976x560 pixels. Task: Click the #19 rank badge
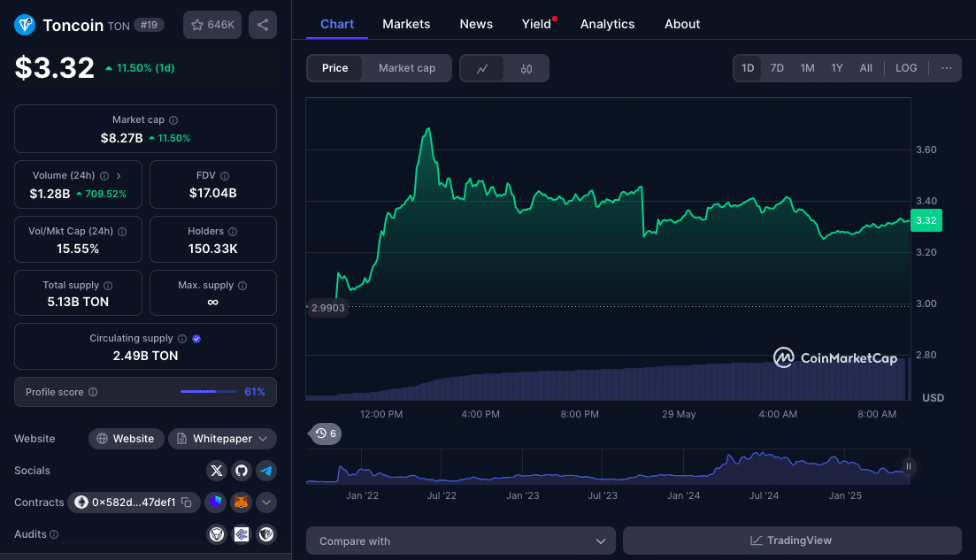pyautogui.click(x=149, y=25)
